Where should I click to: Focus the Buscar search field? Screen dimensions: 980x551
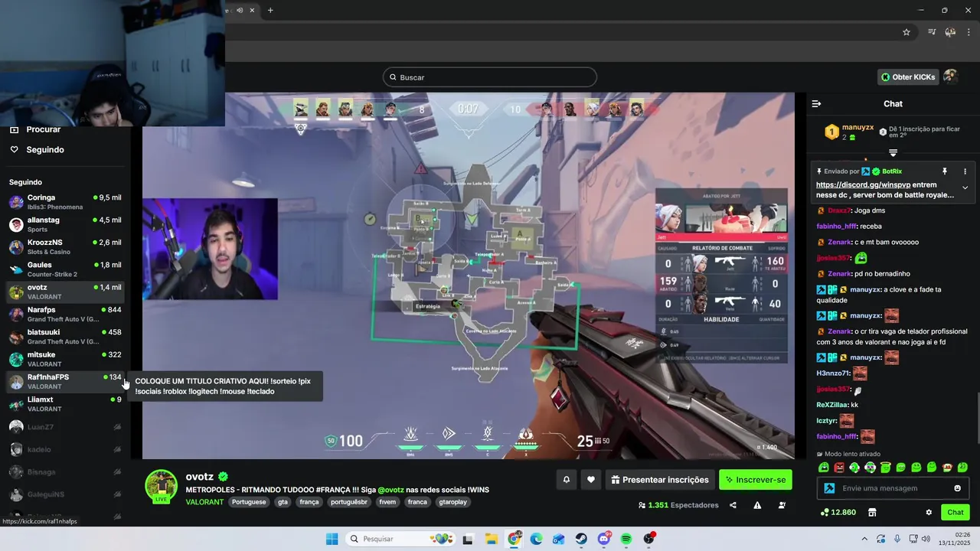click(490, 77)
